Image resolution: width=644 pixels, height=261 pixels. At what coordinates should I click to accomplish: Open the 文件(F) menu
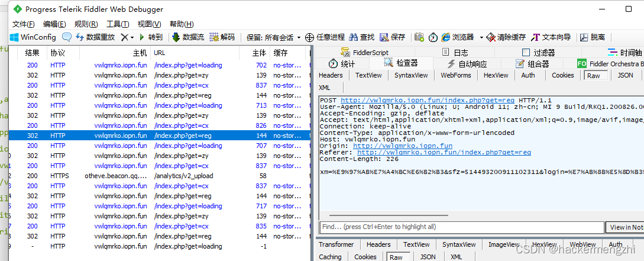click(24, 24)
